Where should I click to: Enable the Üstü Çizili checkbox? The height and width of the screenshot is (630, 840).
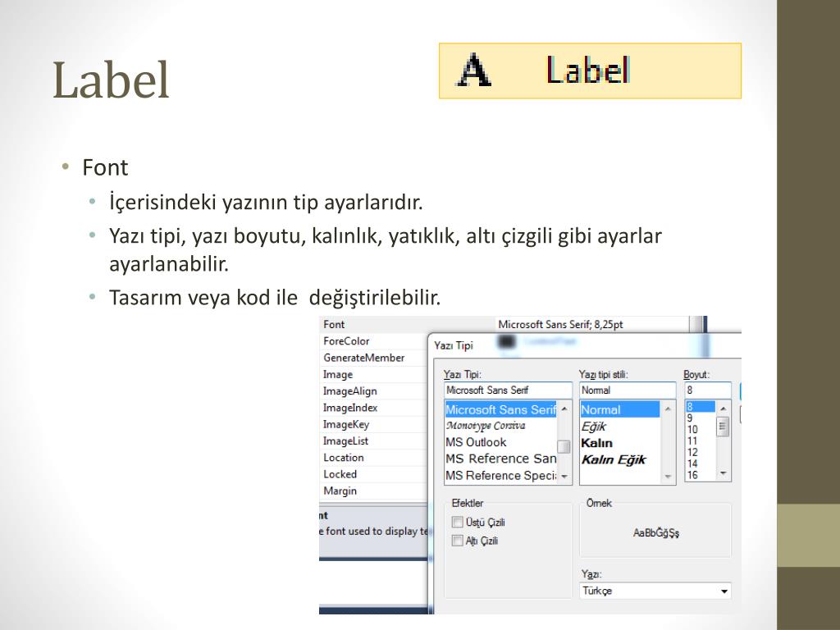458,522
